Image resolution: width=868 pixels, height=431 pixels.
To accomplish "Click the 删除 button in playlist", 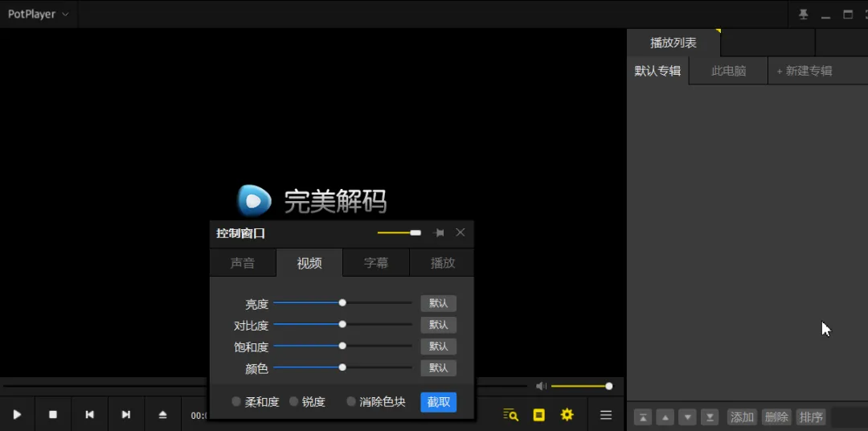I will coord(776,417).
